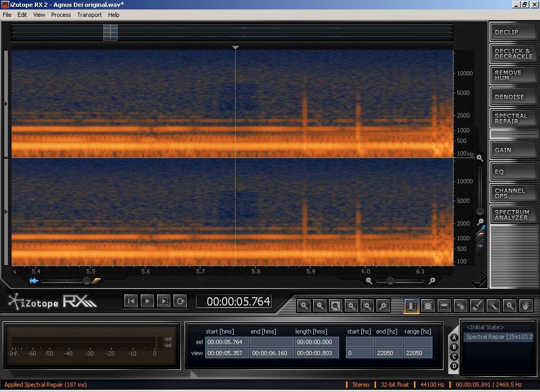Click the horizontal time zoom-in magnifier

(432, 281)
